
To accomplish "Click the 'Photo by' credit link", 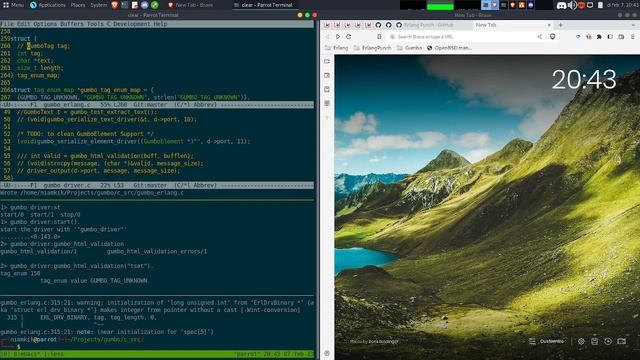I will 373,342.
